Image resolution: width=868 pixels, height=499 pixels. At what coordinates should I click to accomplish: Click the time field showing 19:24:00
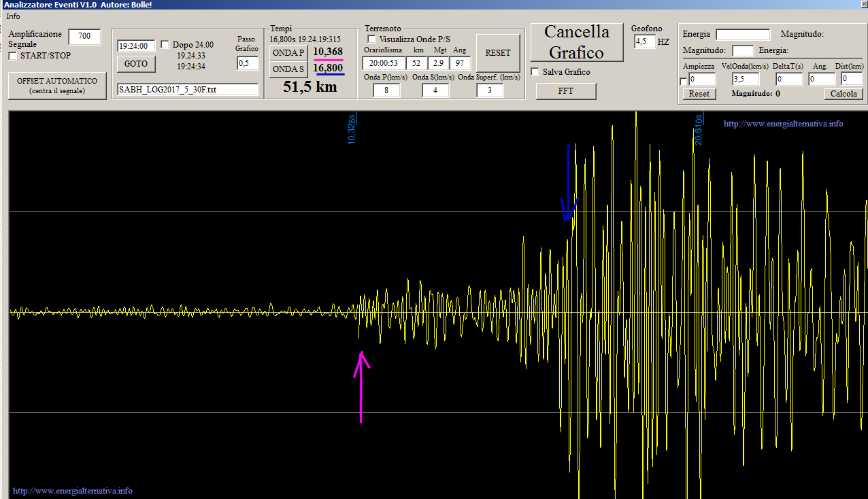(x=136, y=46)
